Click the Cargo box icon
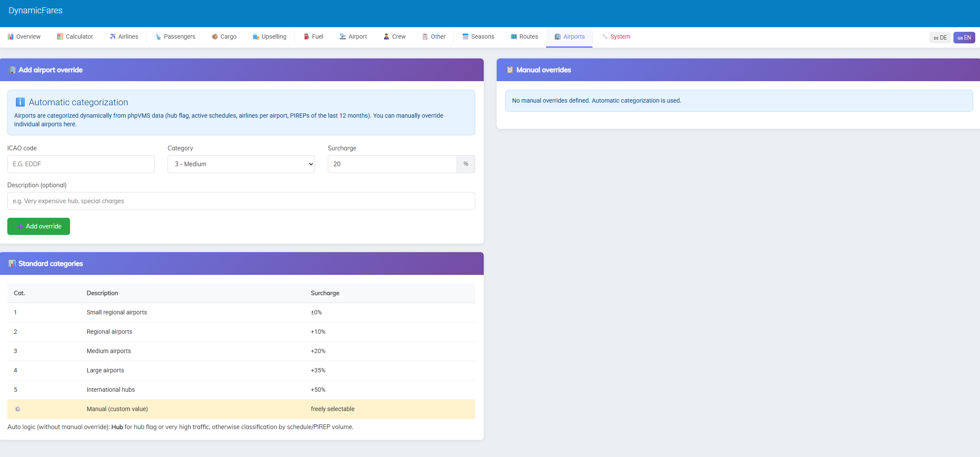Image resolution: width=980 pixels, height=457 pixels. tap(215, 37)
